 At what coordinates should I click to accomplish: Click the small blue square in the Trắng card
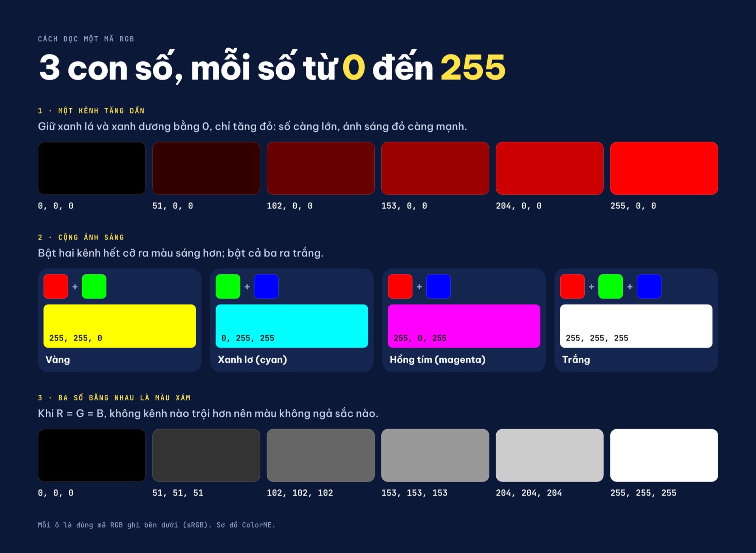click(x=649, y=286)
